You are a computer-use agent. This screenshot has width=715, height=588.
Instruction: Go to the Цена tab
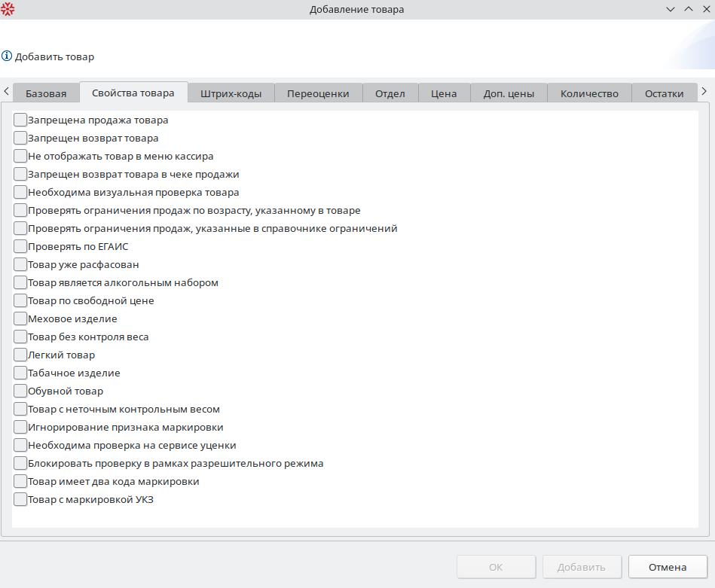(444, 93)
